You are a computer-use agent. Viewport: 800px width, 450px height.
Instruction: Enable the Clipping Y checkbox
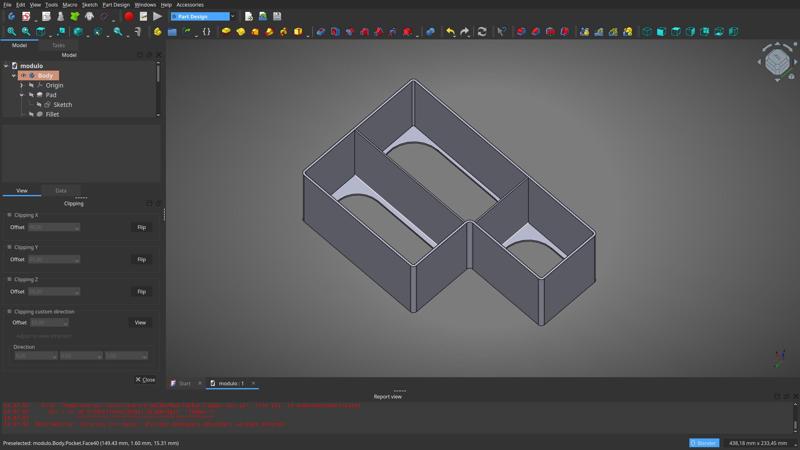[10, 247]
